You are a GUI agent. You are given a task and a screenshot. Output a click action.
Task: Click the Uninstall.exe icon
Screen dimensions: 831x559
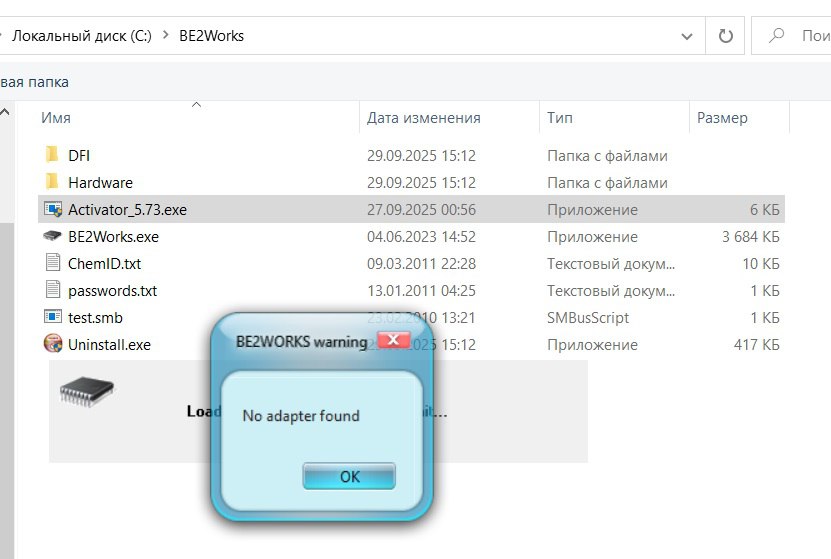[53, 345]
